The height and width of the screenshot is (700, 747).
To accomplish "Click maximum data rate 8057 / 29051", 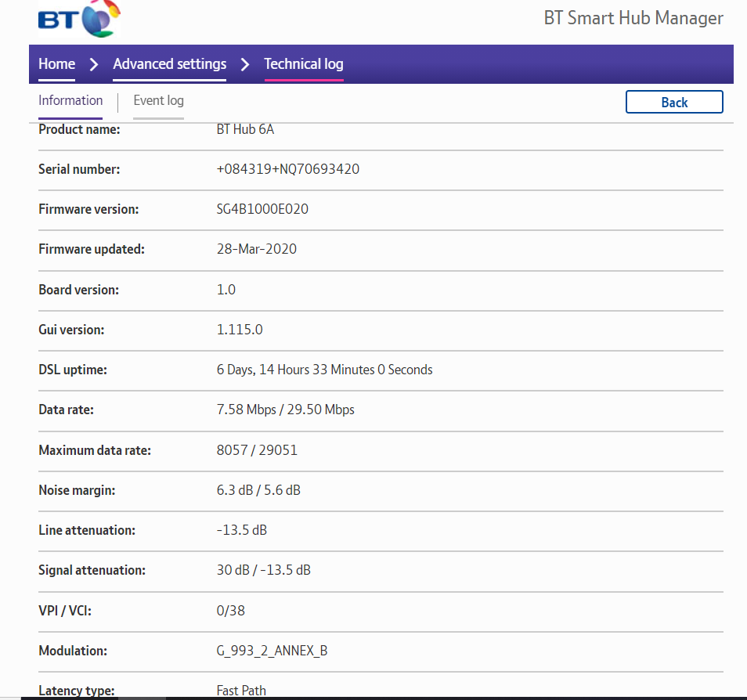I will tap(257, 450).
